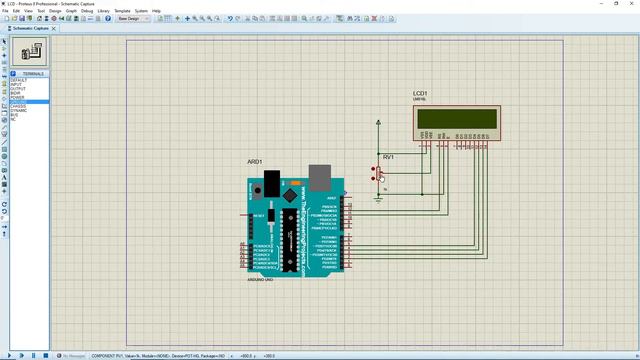
Task: Click the Pause simulation button
Action: click(33, 356)
